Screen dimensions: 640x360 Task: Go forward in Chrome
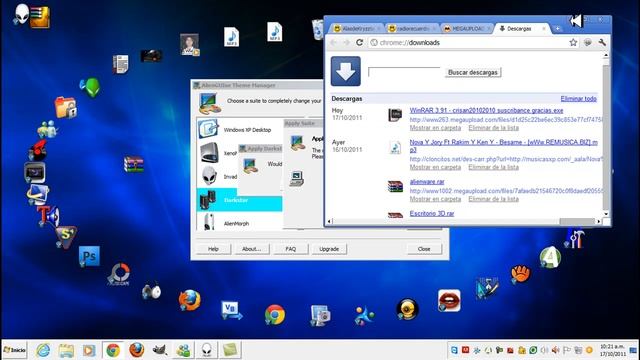point(347,42)
